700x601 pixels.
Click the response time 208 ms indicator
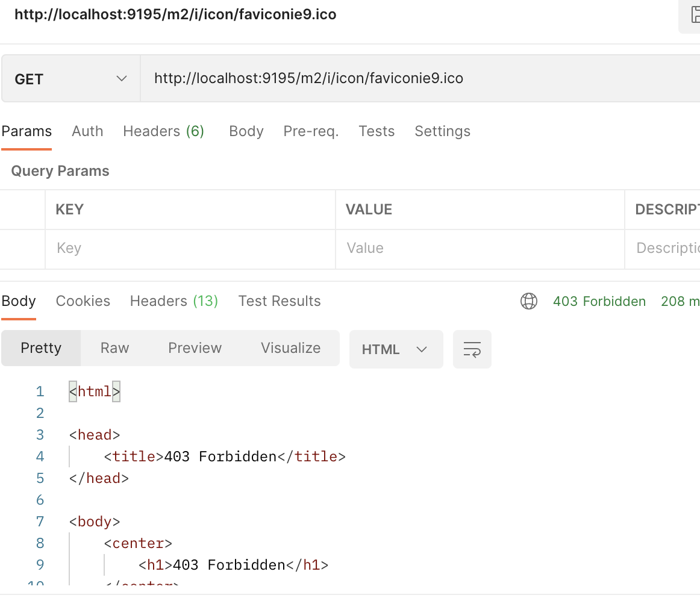point(680,301)
